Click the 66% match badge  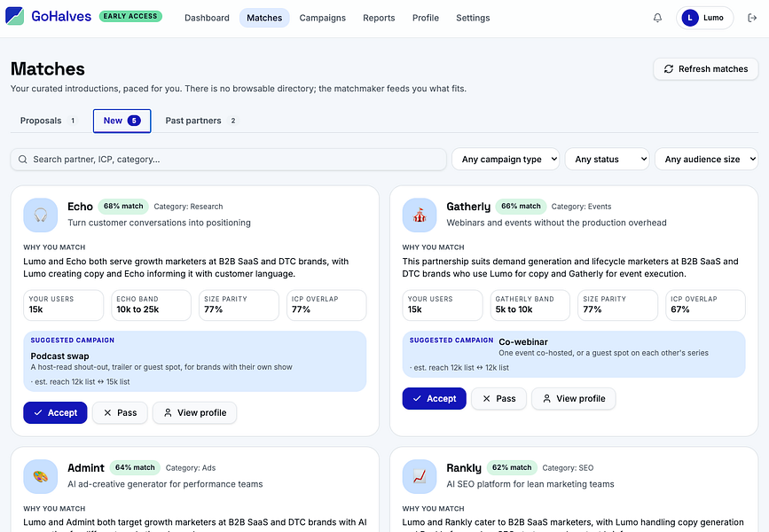[x=521, y=207]
